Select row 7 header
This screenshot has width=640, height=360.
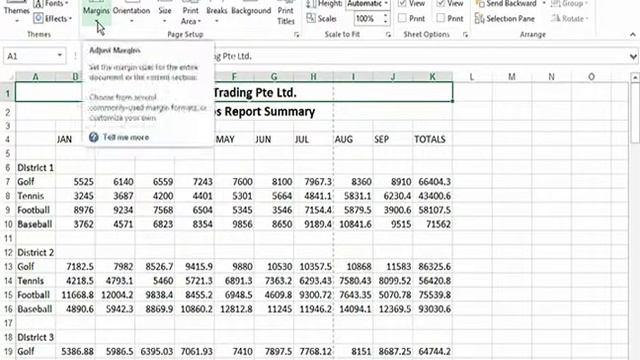[x=8, y=182]
